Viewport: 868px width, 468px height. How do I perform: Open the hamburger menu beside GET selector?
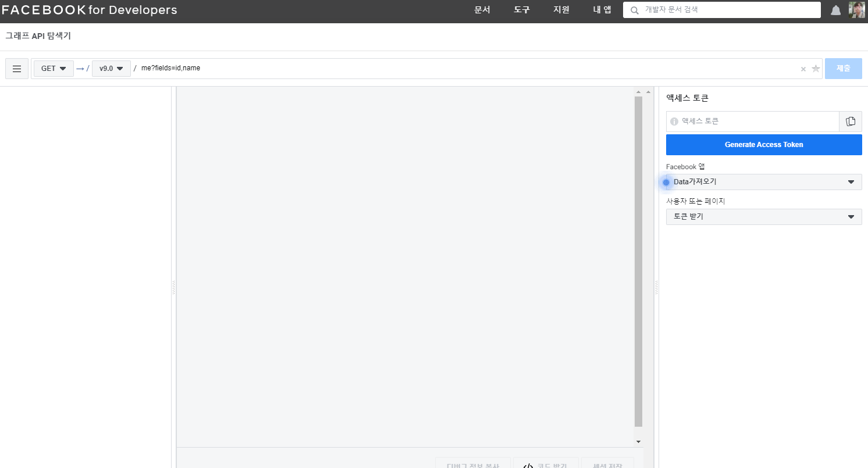tap(16, 68)
